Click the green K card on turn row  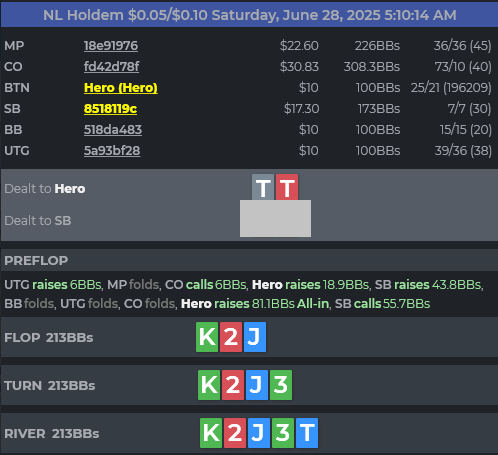tap(209, 385)
